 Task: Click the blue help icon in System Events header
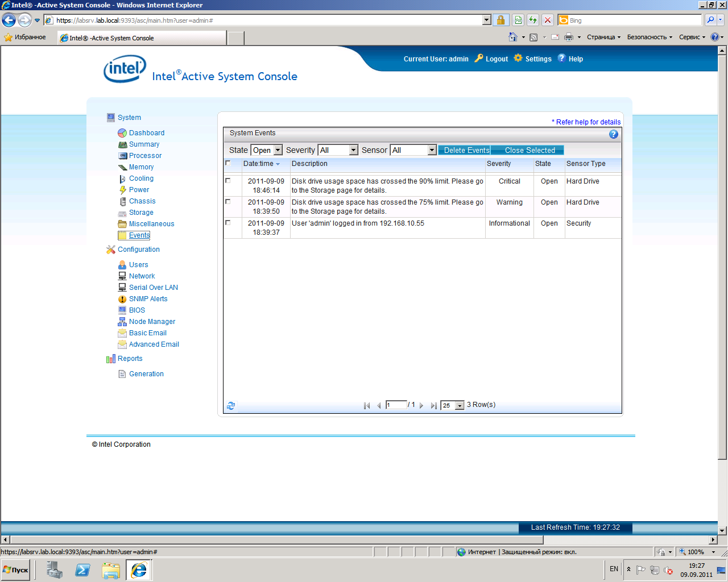pyautogui.click(x=613, y=134)
